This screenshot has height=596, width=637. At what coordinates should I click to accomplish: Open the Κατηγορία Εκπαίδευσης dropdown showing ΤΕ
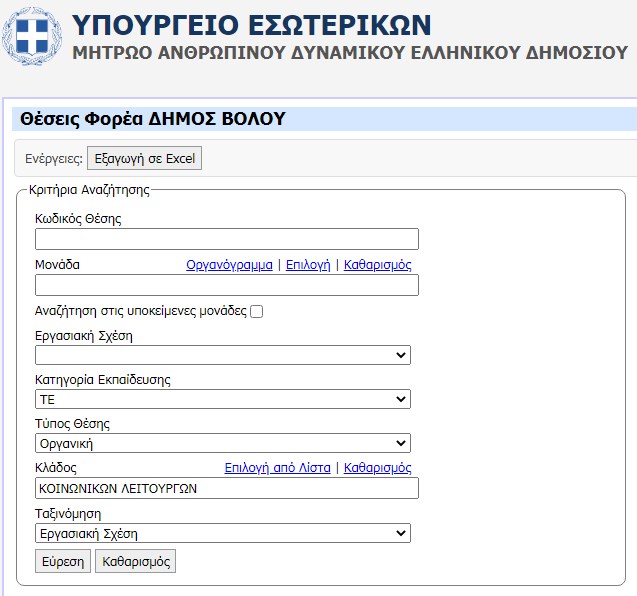tap(223, 399)
